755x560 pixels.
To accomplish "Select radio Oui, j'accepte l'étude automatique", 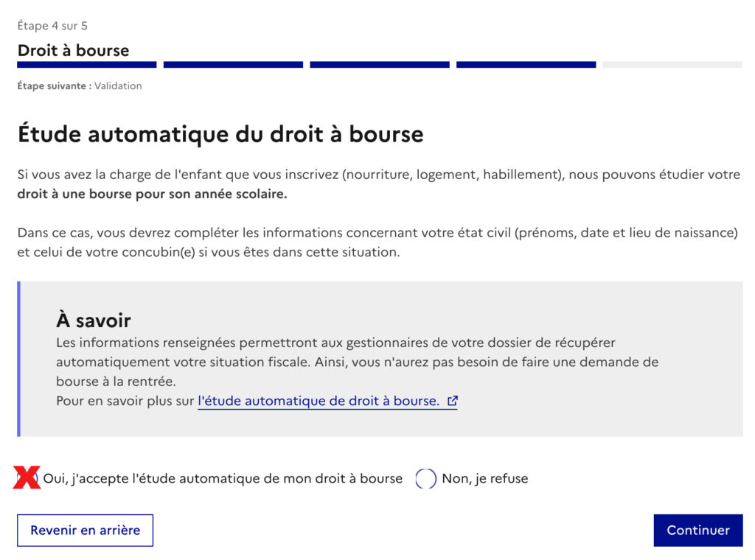I will pos(27,478).
